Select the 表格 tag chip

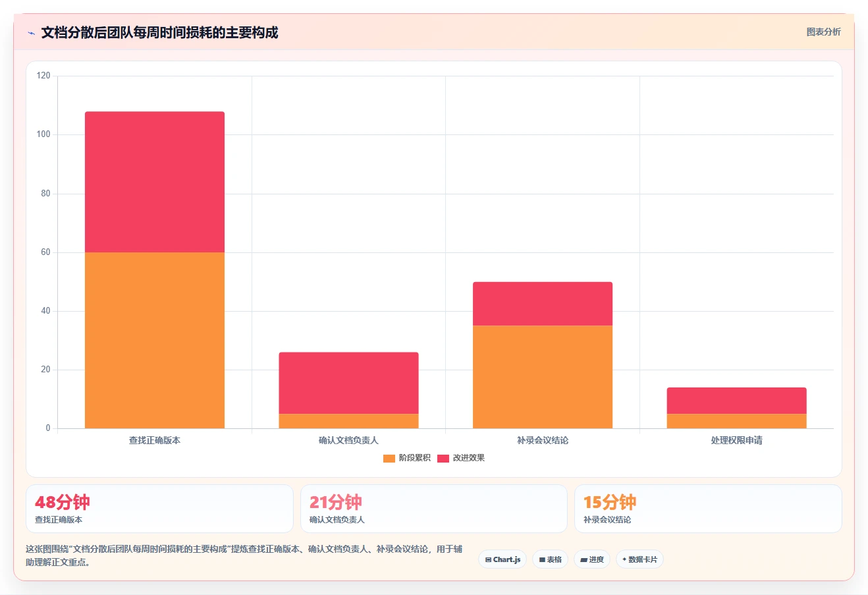coord(551,559)
